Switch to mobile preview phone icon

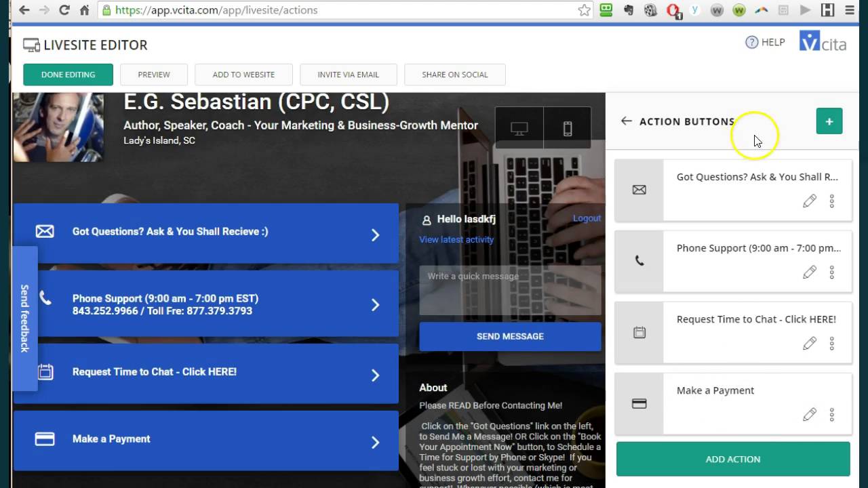click(568, 128)
